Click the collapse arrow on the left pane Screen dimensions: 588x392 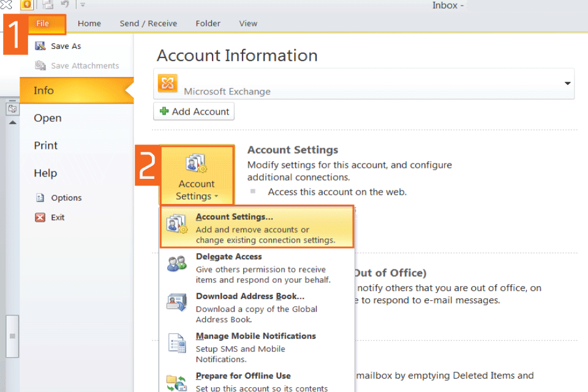(12, 122)
